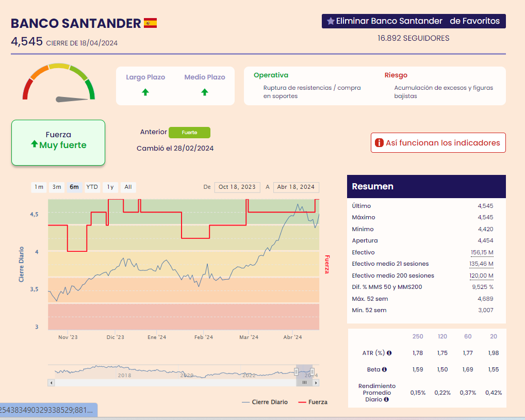Click the Operativa heading
Viewport: 525px width, 420px height.
point(271,75)
